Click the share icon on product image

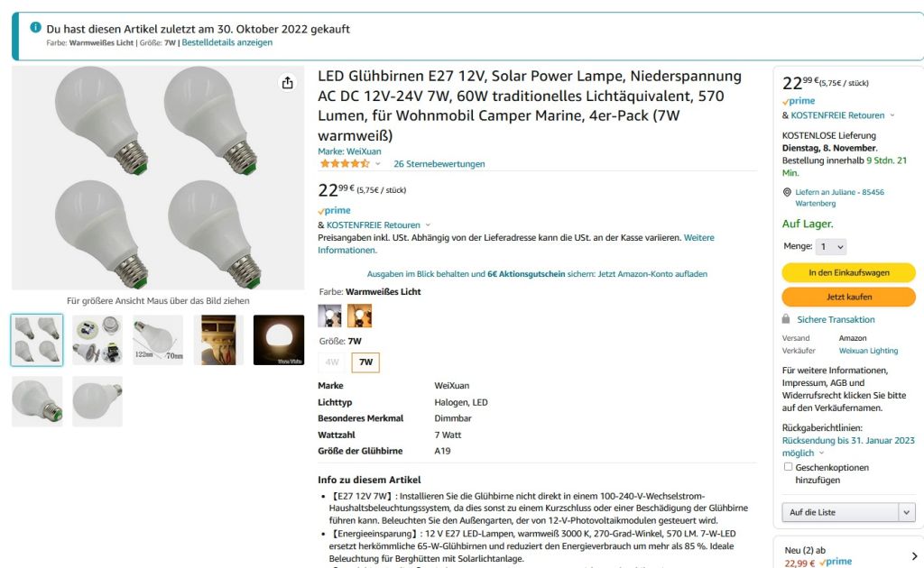[x=287, y=82]
